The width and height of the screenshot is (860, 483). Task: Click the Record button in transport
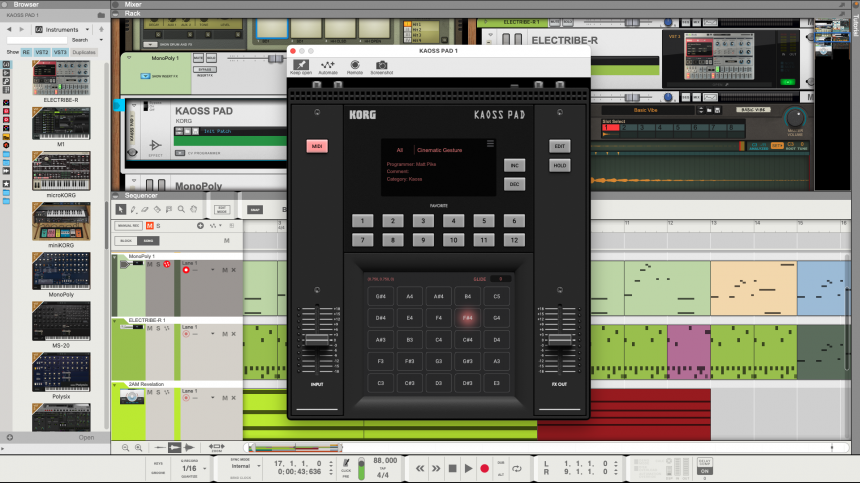coord(484,468)
